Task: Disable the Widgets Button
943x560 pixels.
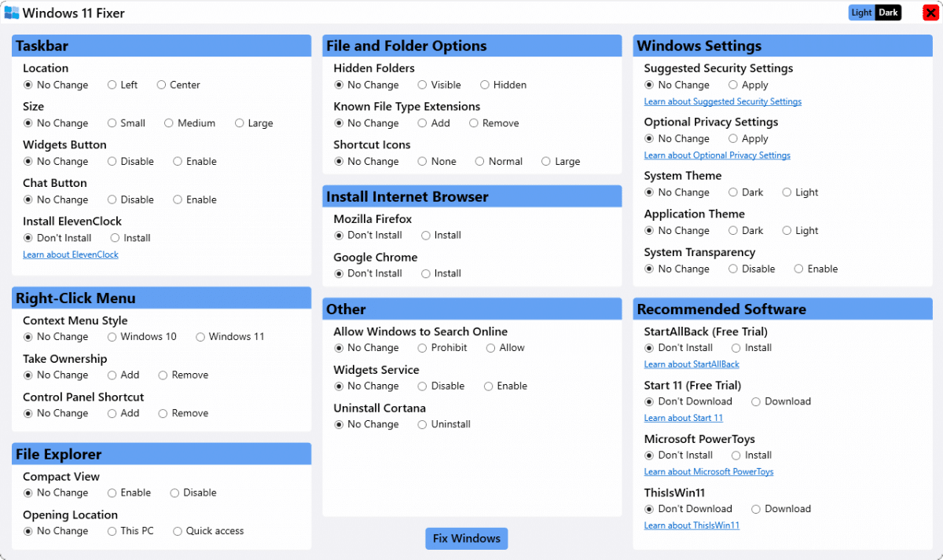Action: (x=112, y=161)
